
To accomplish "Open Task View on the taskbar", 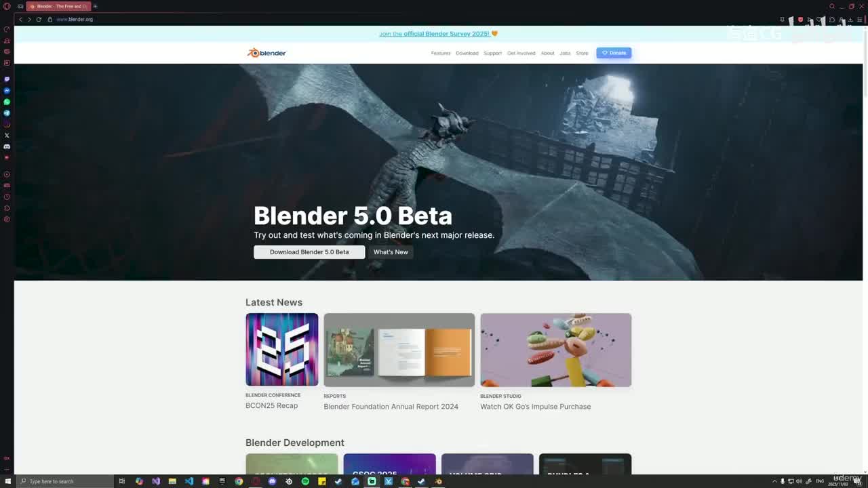I will tap(122, 481).
